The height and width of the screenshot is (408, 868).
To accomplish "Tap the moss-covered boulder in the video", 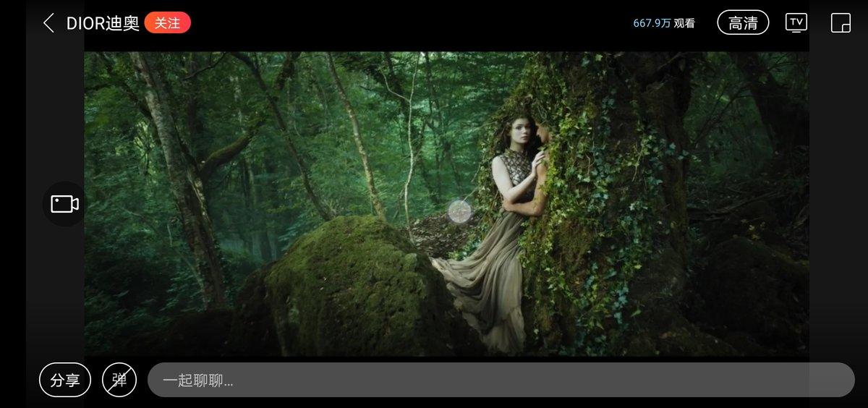I will [x=347, y=289].
